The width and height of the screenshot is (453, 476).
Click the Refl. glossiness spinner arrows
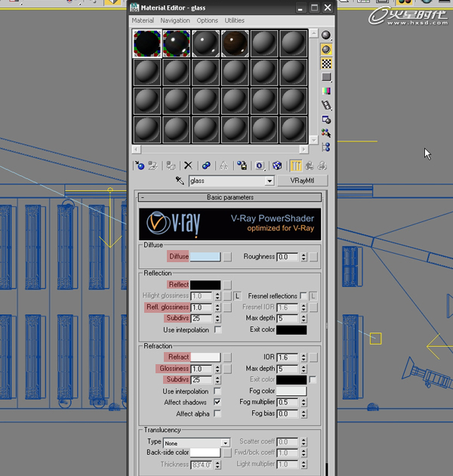pos(217,308)
